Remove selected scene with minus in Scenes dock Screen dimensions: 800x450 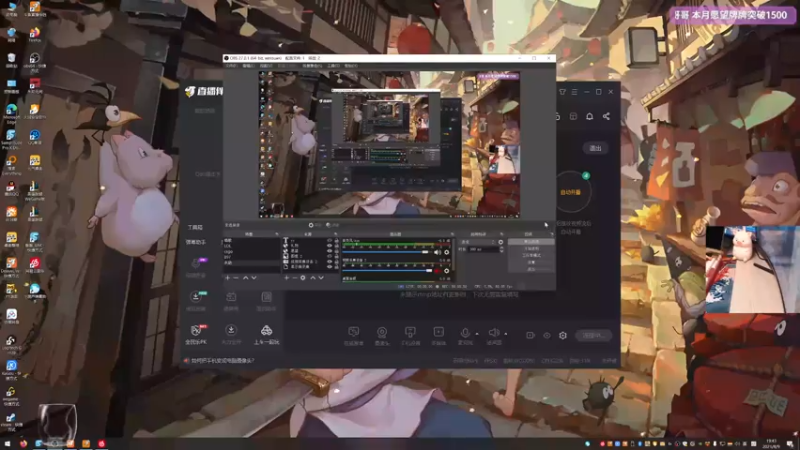(x=236, y=278)
